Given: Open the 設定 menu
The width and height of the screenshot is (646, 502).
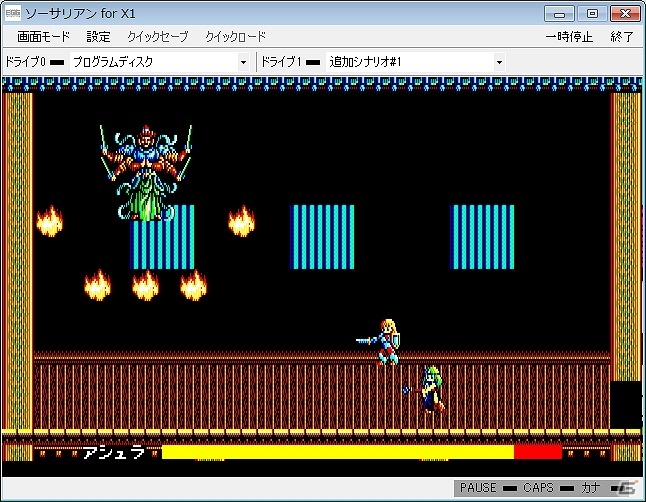Looking at the screenshot, I should 98,37.
